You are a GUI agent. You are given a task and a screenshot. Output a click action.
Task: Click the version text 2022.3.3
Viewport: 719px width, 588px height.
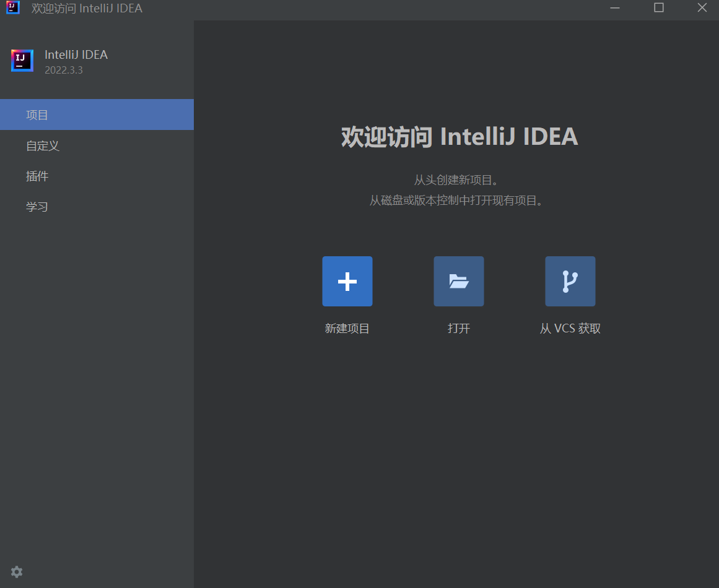click(x=64, y=70)
